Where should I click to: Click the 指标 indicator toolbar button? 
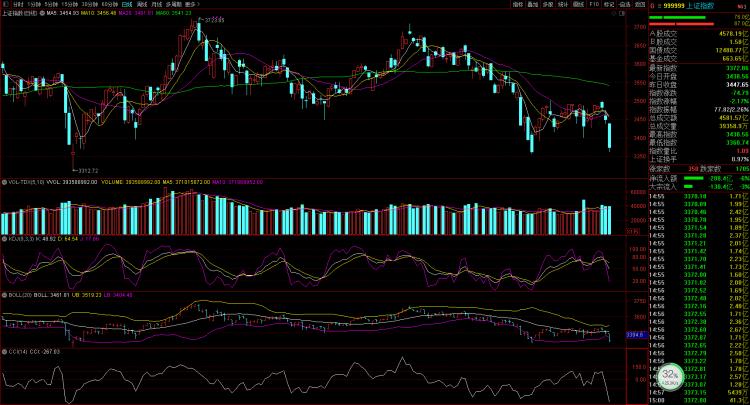tap(517, 5)
